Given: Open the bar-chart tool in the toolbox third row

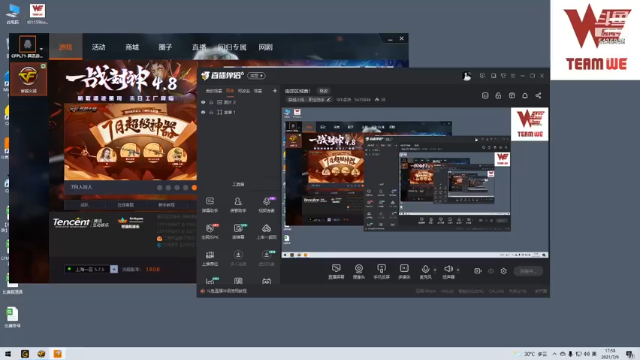Looking at the screenshot, I should click(x=210, y=258).
